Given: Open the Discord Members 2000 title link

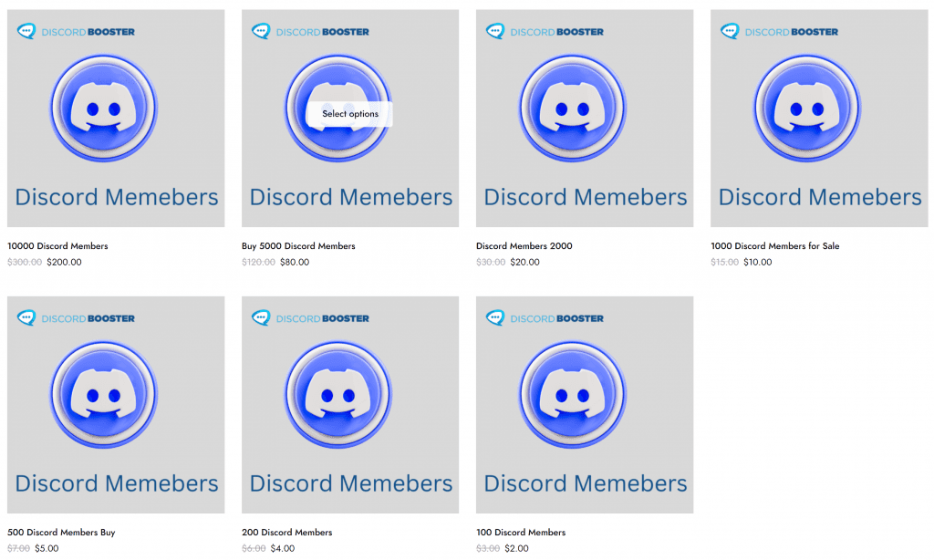Looking at the screenshot, I should click(524, 246).
